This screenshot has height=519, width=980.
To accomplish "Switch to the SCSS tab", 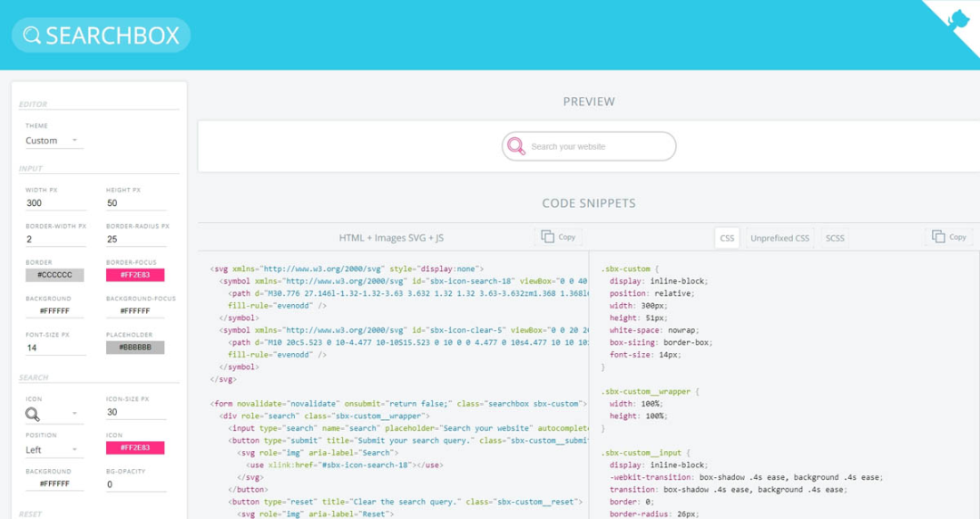I will pos(835,239).
